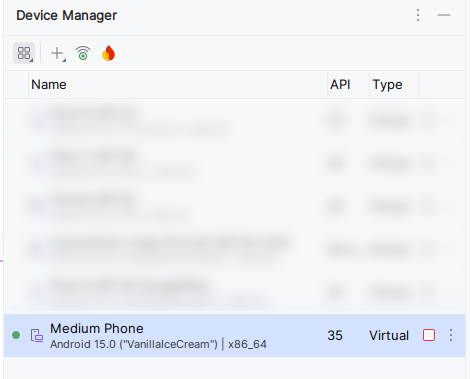Viewport: 470px width, 379px height.
Task: Open Firebase device streaming
Action: (x=109, y=53)
